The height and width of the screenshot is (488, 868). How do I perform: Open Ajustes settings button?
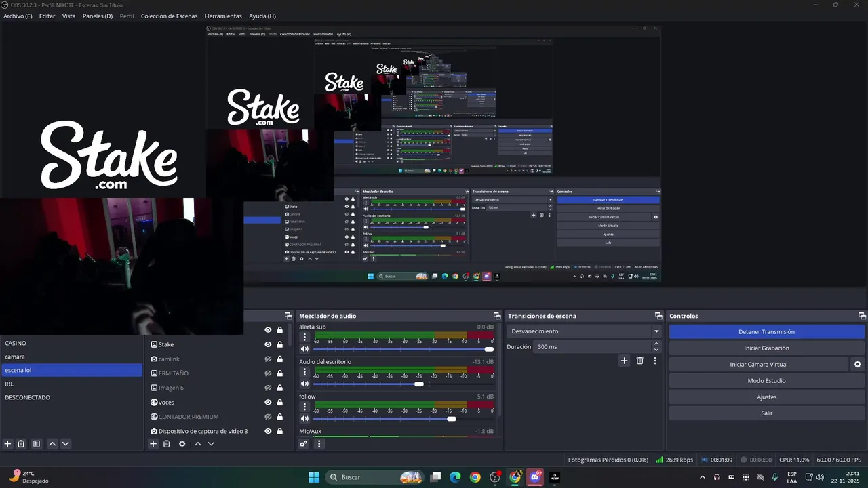[766, 397]
